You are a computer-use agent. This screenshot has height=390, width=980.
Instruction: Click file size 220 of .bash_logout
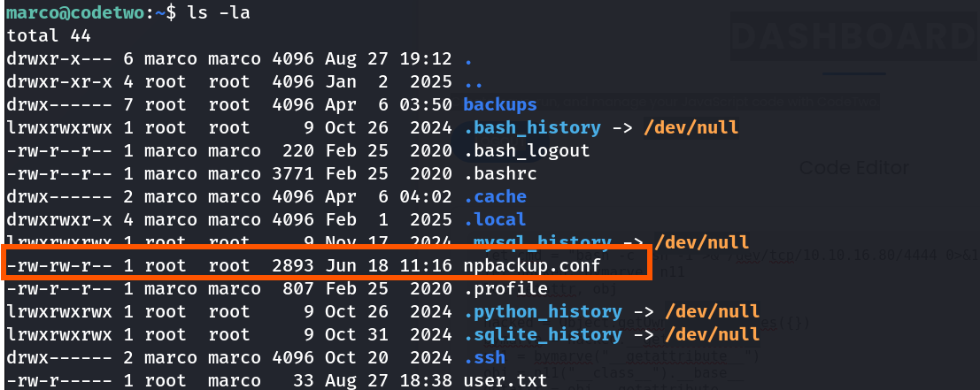(x=298, y=150)
